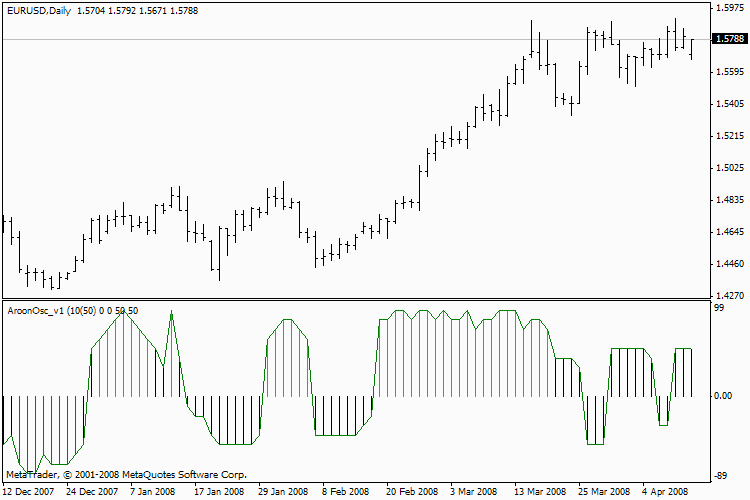The height and width of the screenshot is (500, 750).
Task: Click the 1.4460 price axis label
Action: click(730, 264)
